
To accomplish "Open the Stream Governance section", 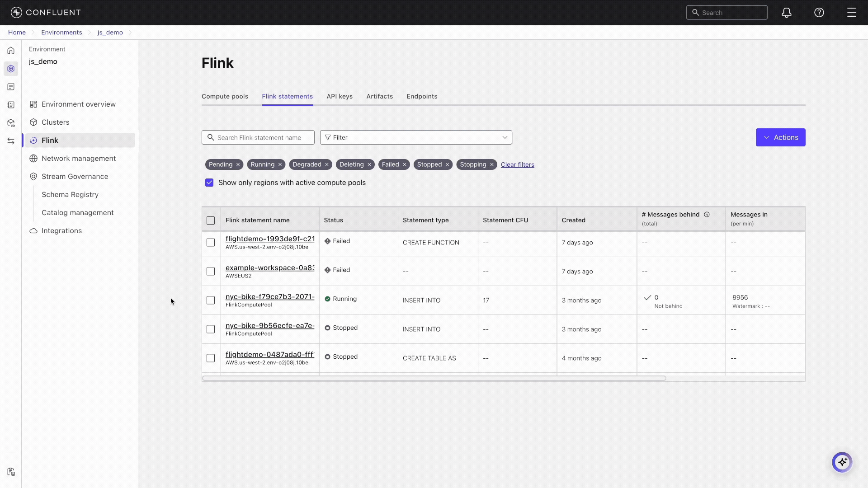I will point(75,176).
